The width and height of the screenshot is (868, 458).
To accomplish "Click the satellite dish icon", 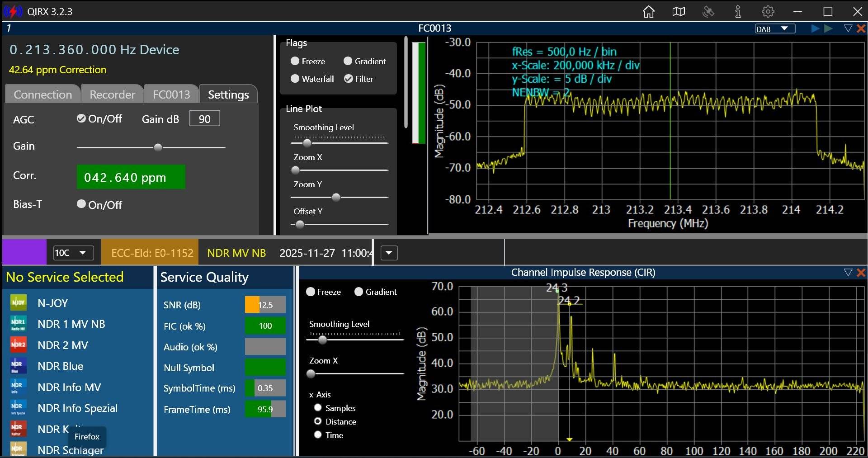I will (x=708, y=12).
